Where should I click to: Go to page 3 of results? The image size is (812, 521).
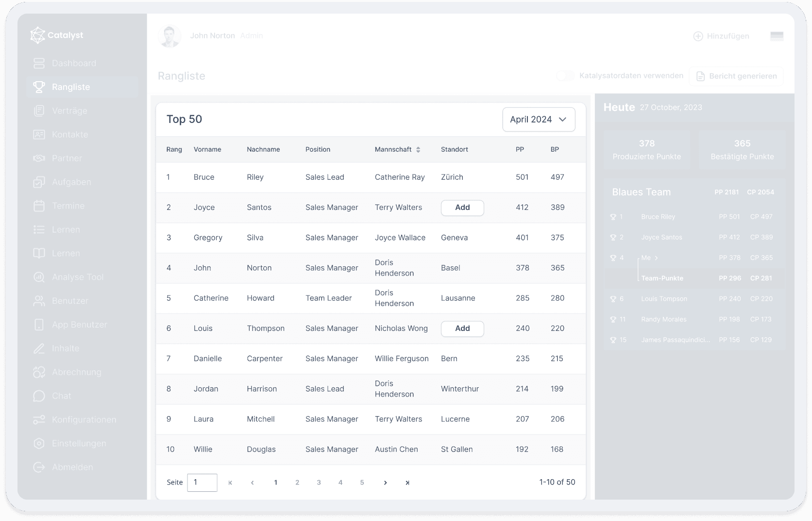pyautogui.click(x=319, y=483)
